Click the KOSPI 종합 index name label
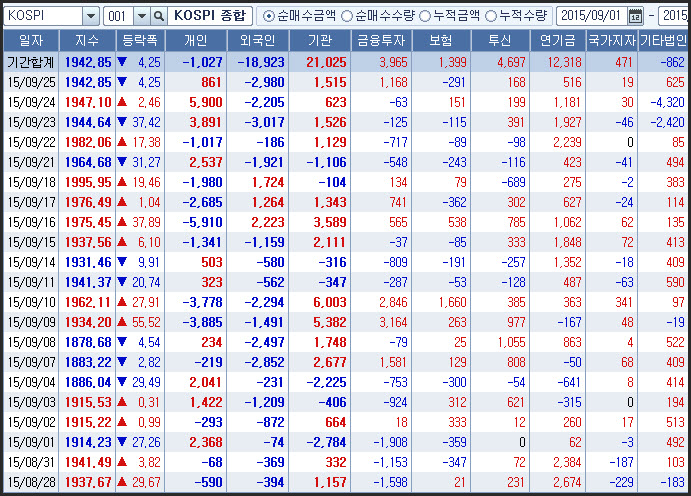The height and width of the screenshot is (496, 691). coord(210,16)
